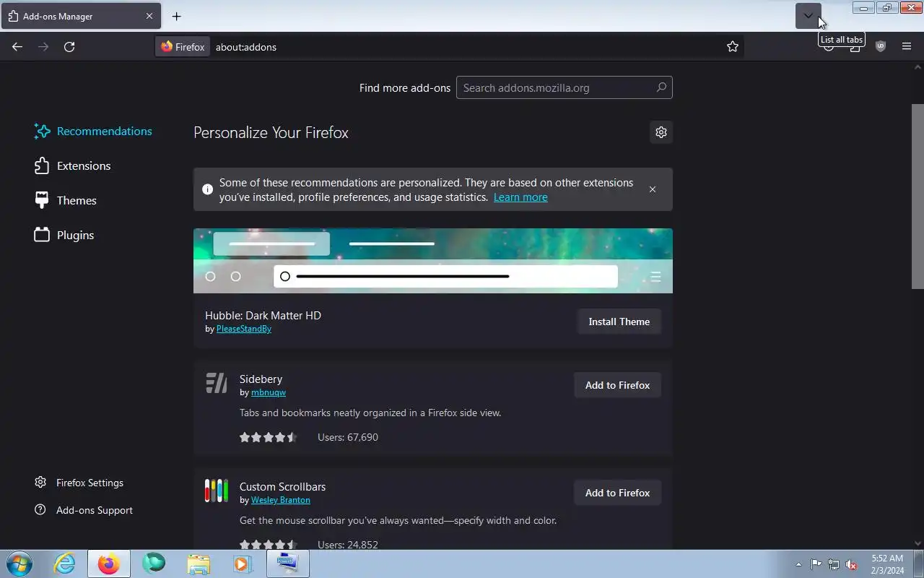The height and width of the screenshot is (578, 924).
Task: Open the tools gear menu for add-ons
Action: pyautogui.click(x=661, y=132)
